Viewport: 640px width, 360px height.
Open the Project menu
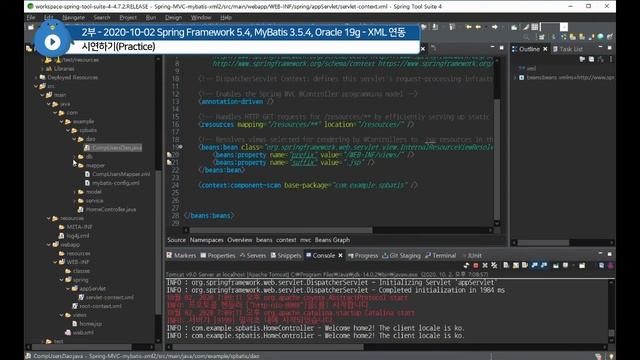128,18
